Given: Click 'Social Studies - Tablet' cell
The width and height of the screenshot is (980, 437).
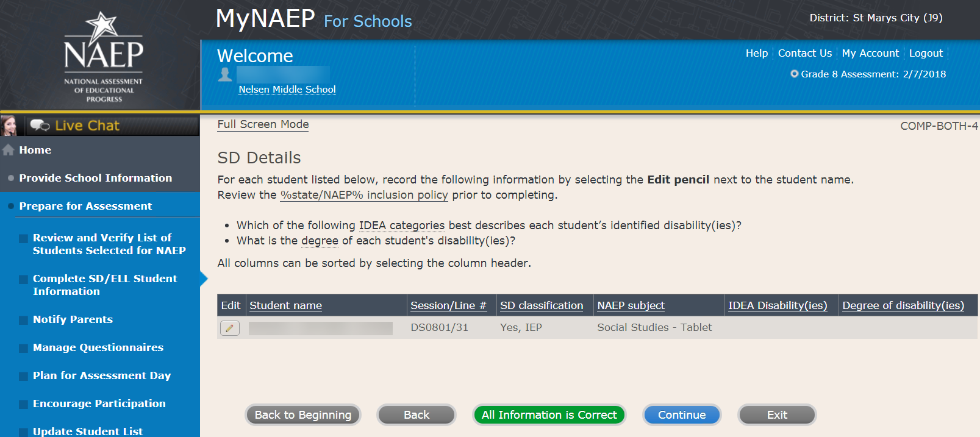Looking at the screenshot, I should click(x=654, y=327).
